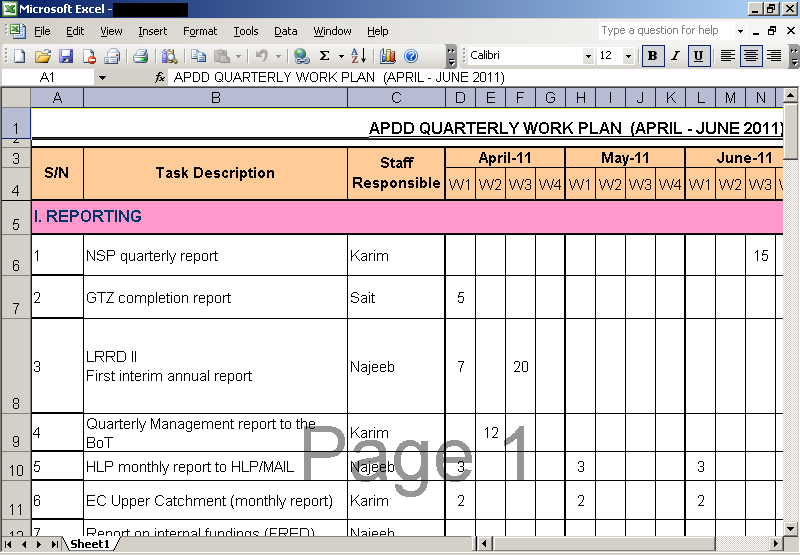Expand the Name Box dropdown arrow
800x555 pixels.
tap(101, 77)
